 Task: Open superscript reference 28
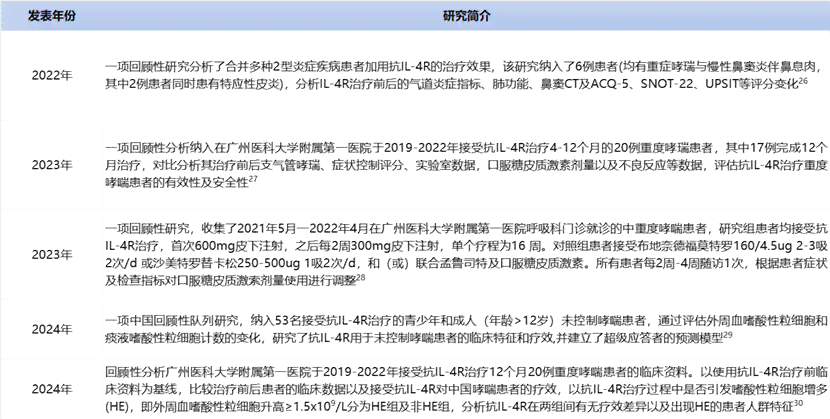pos(361,277)
